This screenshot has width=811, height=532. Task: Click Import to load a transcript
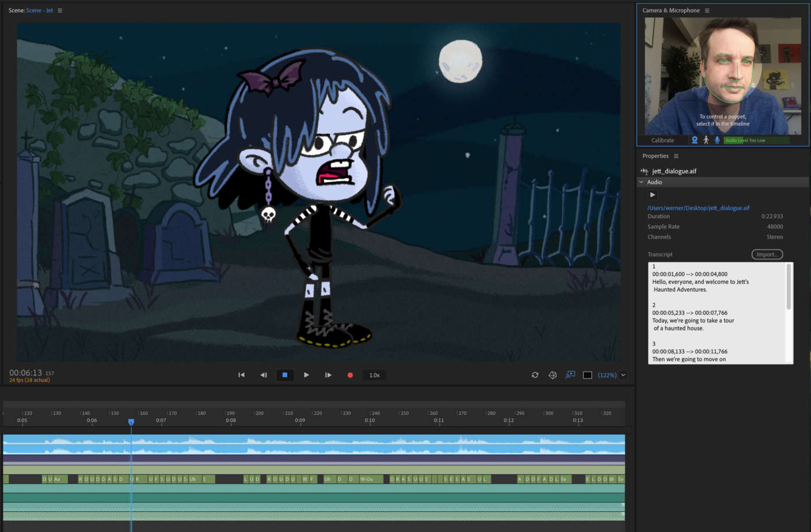click(767, 254)
